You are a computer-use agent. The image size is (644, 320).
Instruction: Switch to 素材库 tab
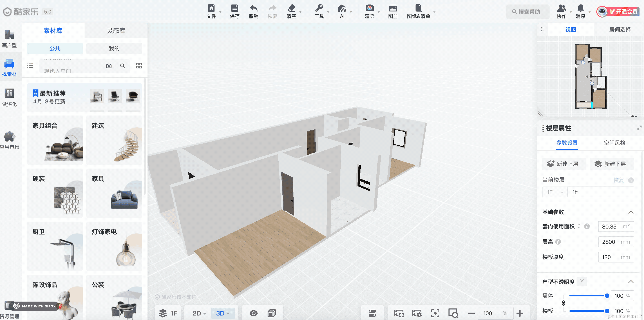[53, 31]
